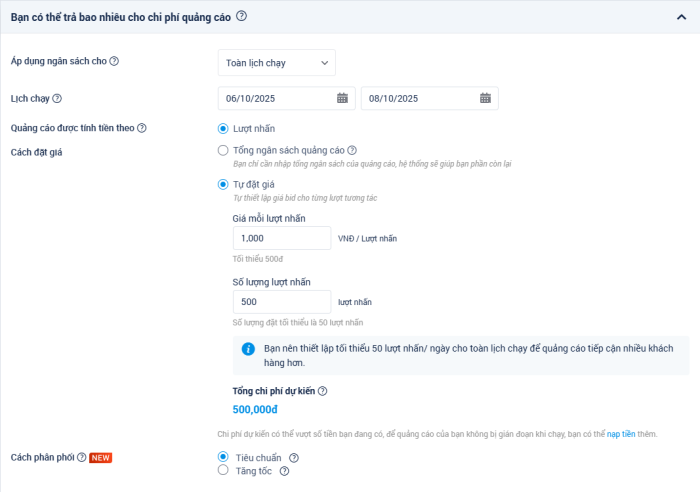The image size is (700, 492).
Task: Click help icon next to Cách phân phối
Action: [x=82, y=457]
